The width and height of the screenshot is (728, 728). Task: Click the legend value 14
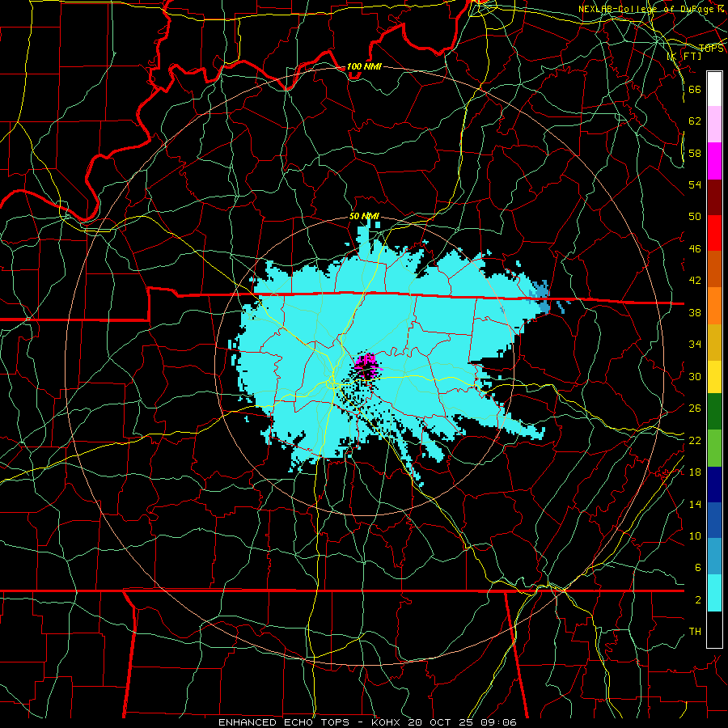coord(695,504)
